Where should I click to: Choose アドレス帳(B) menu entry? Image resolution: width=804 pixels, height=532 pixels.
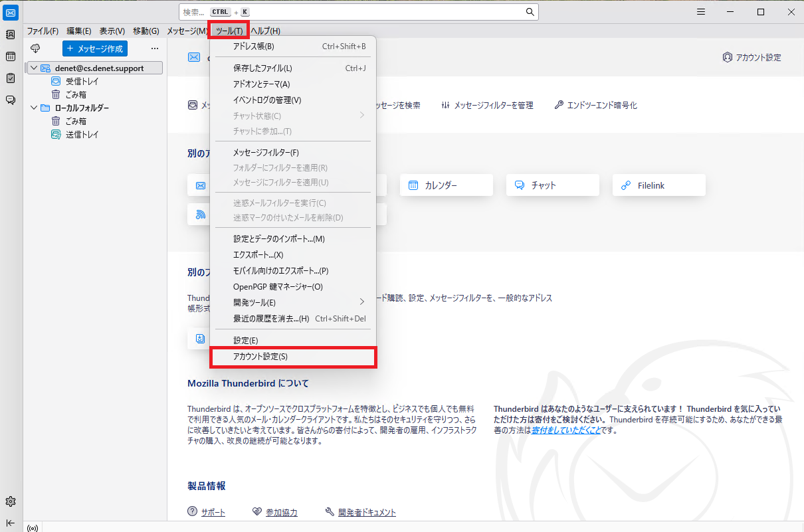(293, 46)
